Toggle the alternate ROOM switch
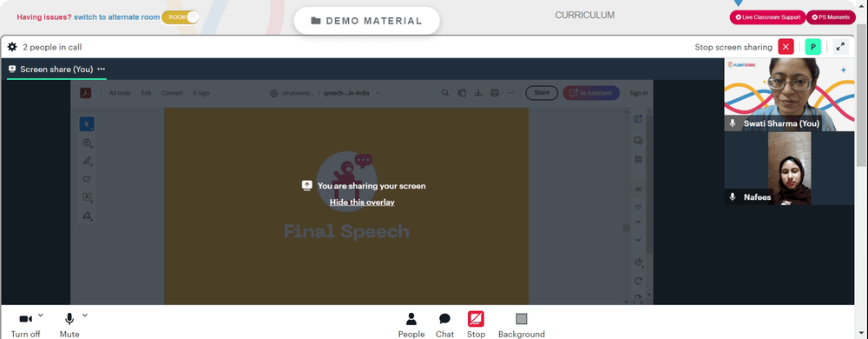The image size is (868, 339). [180, 17]
